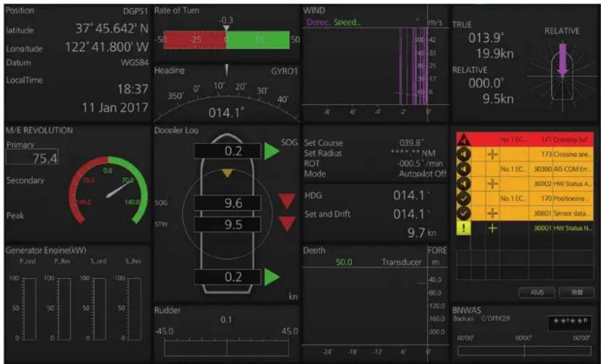Click the Primary revolution value box 75.4

(32, 157)
